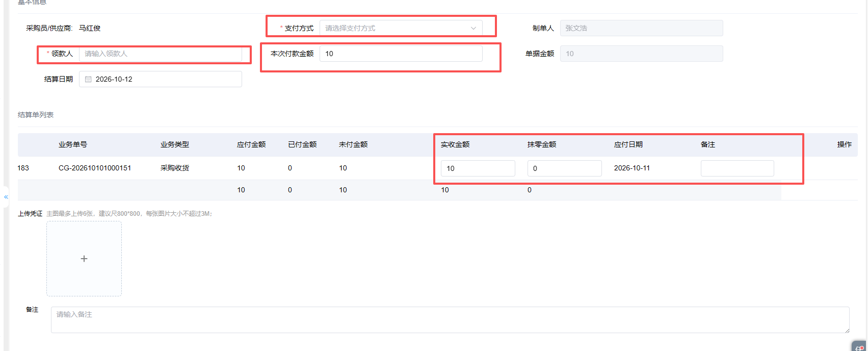Edit the 抹零金额 input in row 183
The height and width of the screenshot is (351, 868).
pyautogui.click(x=565, y=168)
